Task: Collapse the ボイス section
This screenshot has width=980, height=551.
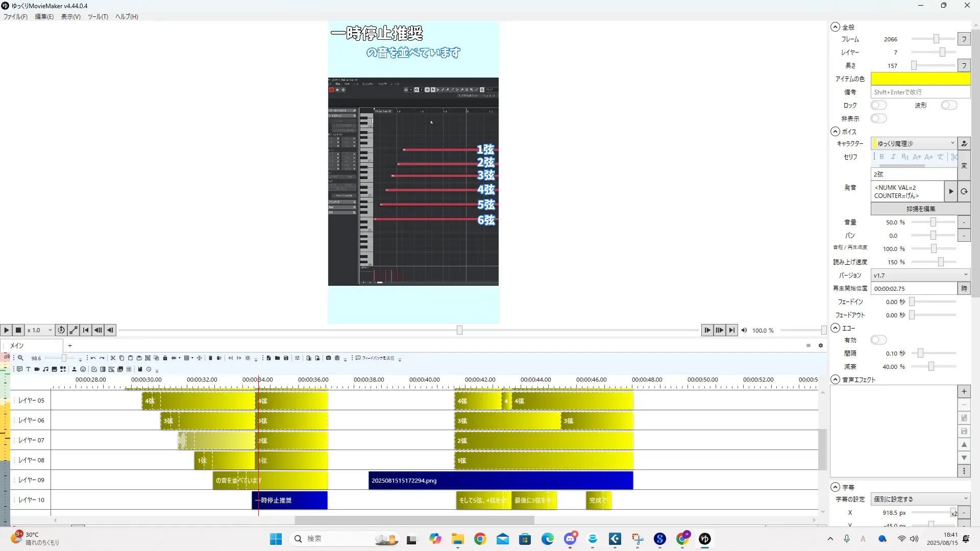Action: point(835,132)
